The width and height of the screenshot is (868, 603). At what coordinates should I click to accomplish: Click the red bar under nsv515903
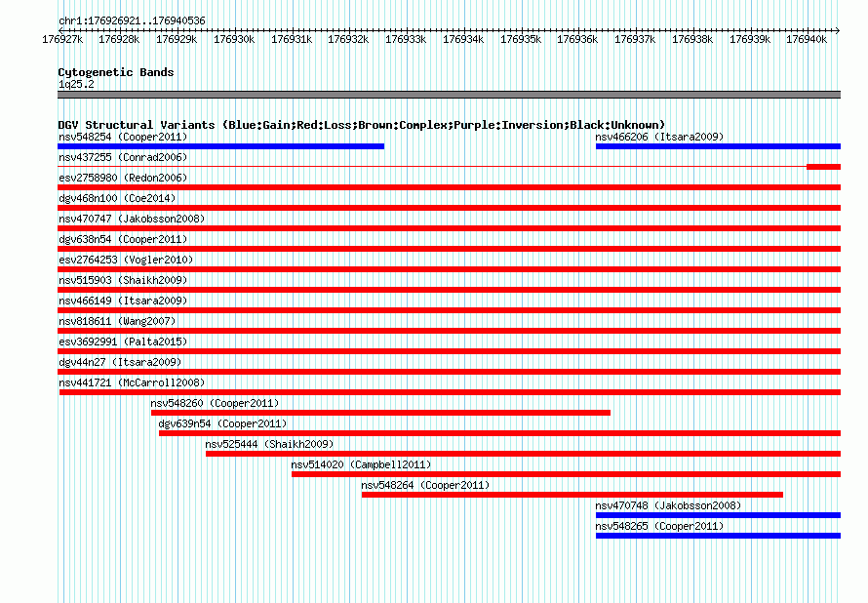(449, 290)
